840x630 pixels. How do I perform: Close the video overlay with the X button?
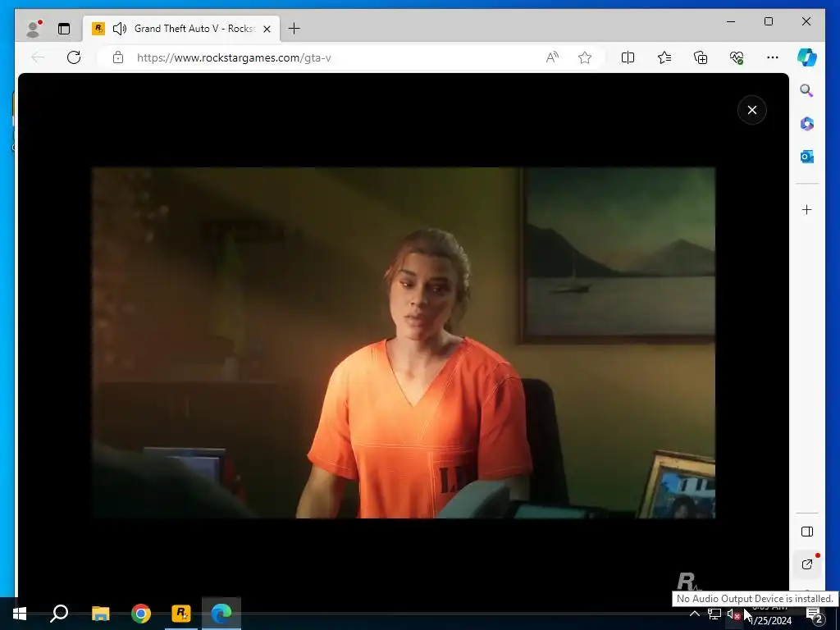[x=751, y=110]
